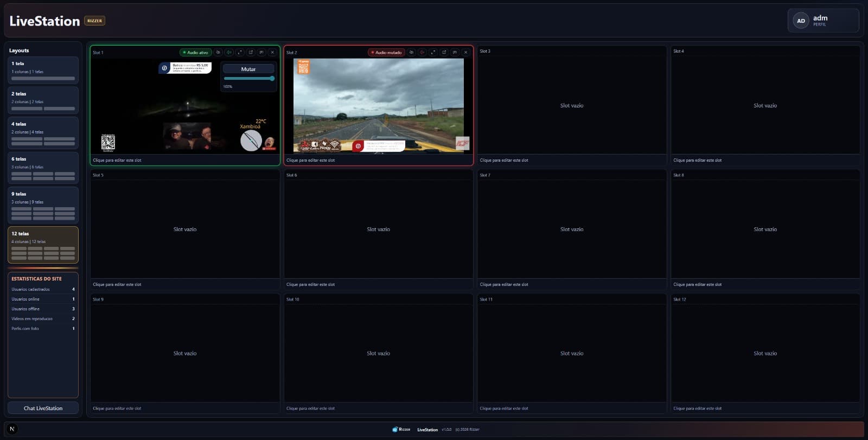Adjust the Slot 1 volume slider at 100%
Image resolution: width=868 pixels, height=440 pixels.
[x=249, y=78]
